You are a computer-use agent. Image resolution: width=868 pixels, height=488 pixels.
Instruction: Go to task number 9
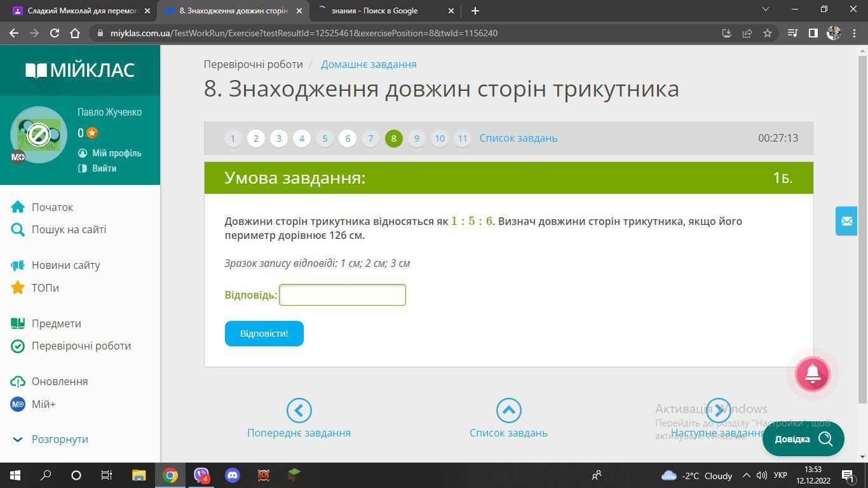[416, 138]
